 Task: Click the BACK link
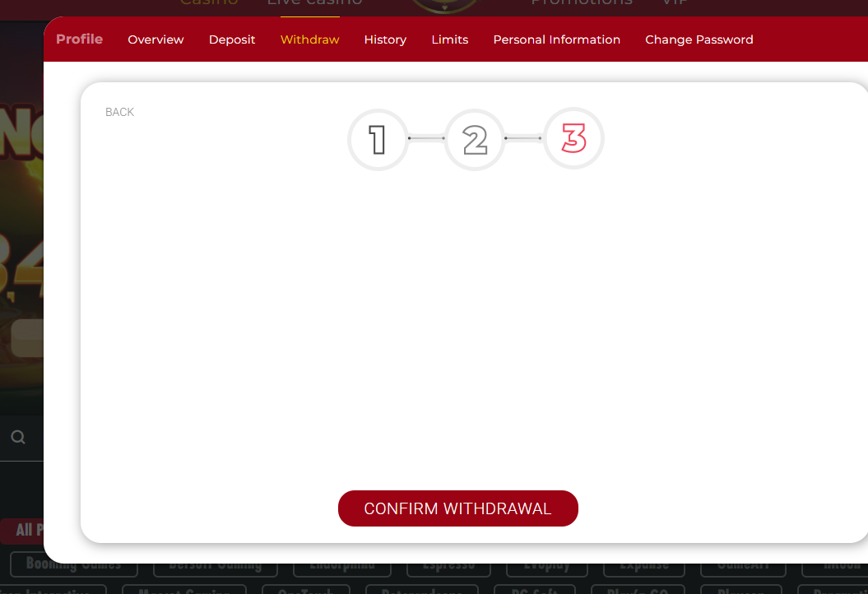click(x=119, y=112)
